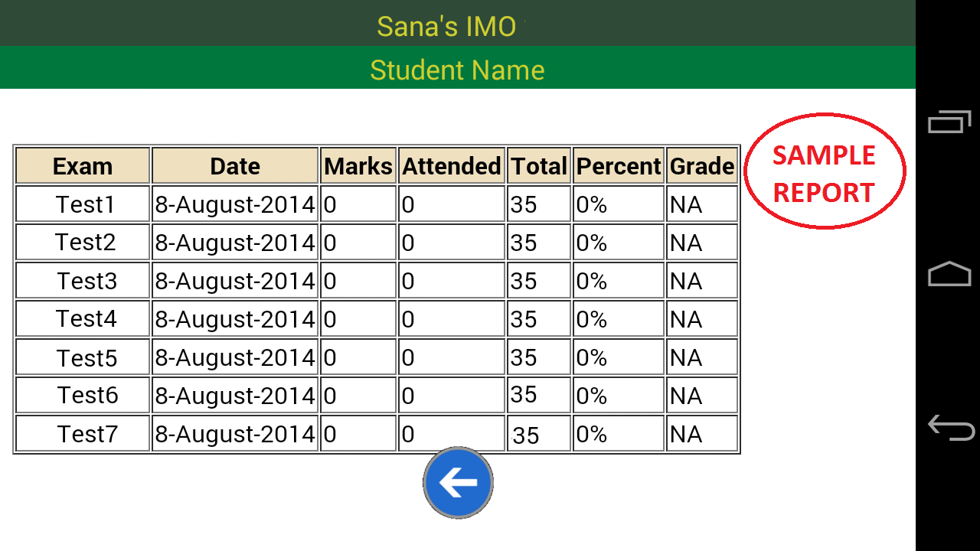This screenshot has height=551, width=980.
Task: Tap the Total value 35 for Test2
Action: (538, 242)
